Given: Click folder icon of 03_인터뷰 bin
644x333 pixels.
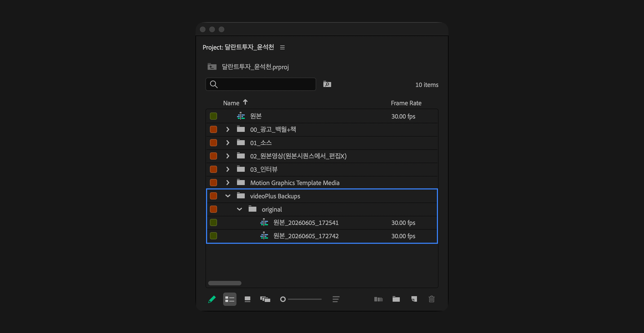Looking at the screenshot, I should click(241, 169).
